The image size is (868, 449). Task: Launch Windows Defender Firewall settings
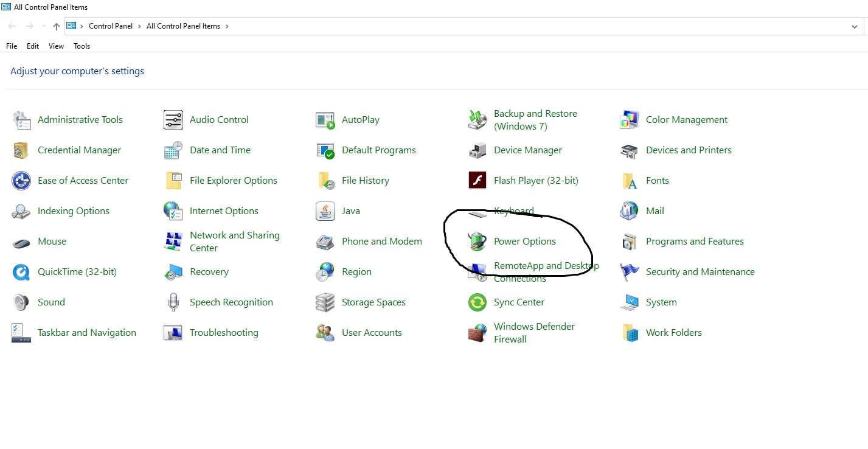[533, 332]
